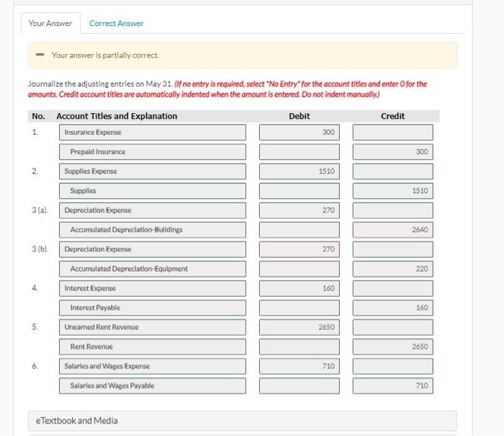Viewport: 504px width, 436px height.
Task: Click Supplies Expense debit field showing 1510
Action: pyautogui.click(x=300, y=172)
